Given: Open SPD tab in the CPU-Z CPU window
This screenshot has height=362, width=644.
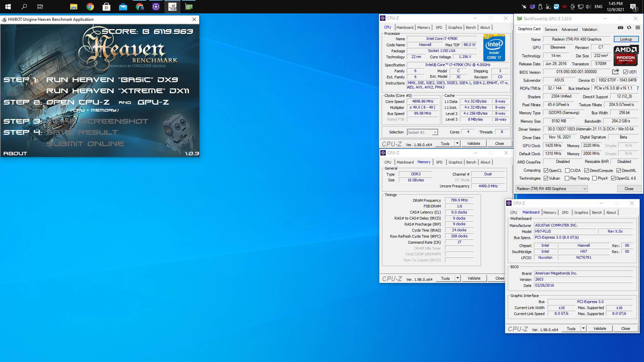Looking at the screenshot, I should click(439, 27).
